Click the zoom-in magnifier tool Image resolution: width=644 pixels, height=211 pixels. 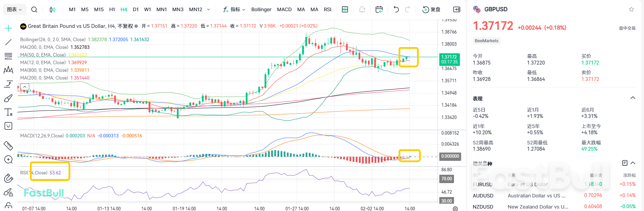(x=8, y=159)
